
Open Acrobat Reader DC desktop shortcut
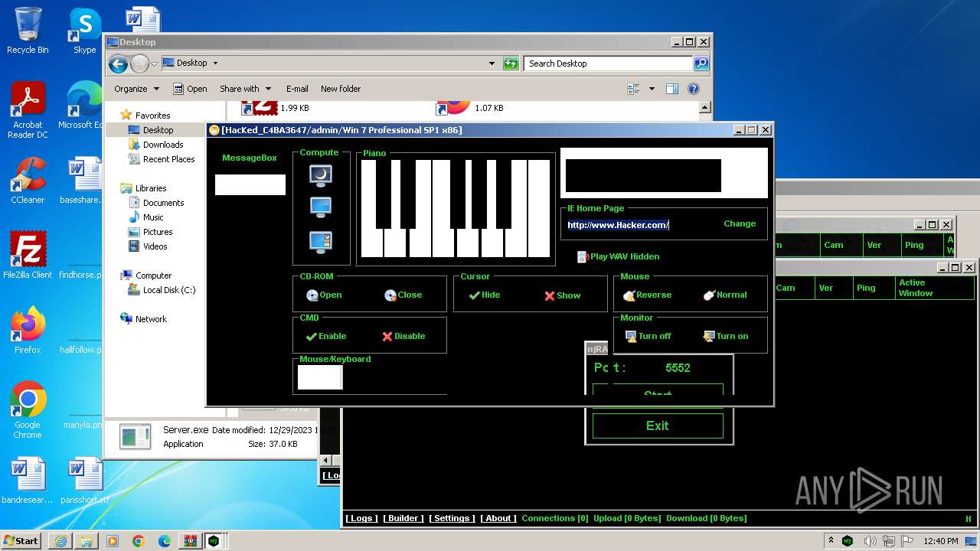[28, 110]
